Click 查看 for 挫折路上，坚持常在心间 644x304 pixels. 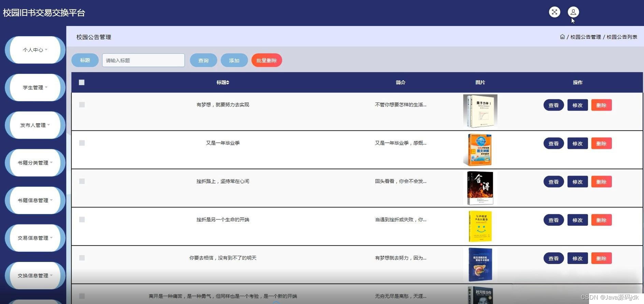[554, 182]
